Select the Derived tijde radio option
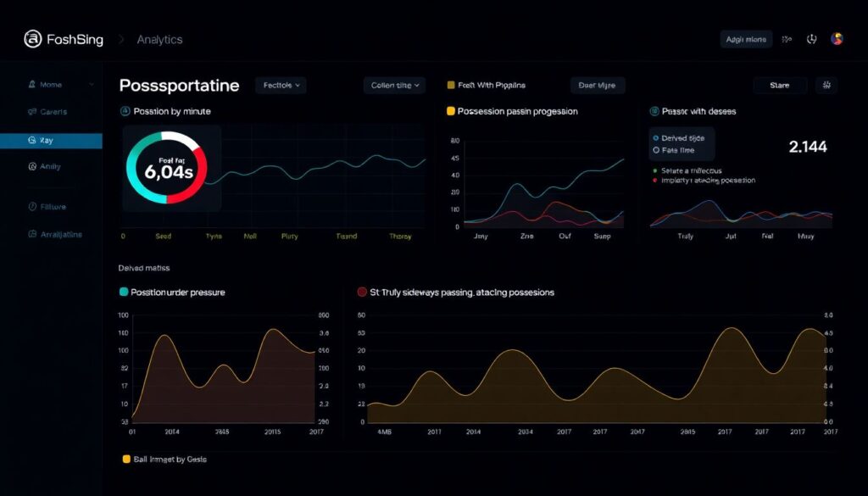Screen dimensions: 868x496 coord(655,137)
